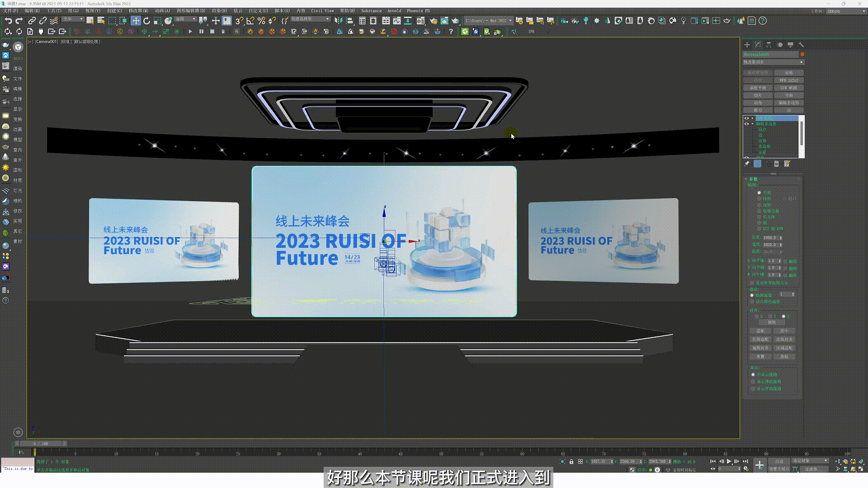Select 顶点颜色通道 radio button

pyautogui.click(x=752, y=301)
